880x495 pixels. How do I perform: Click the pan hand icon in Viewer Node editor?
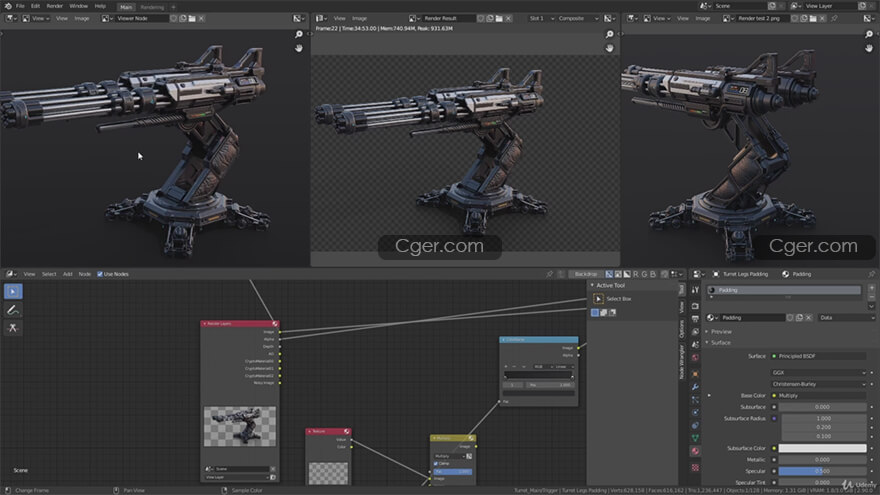tap(299, 48)
